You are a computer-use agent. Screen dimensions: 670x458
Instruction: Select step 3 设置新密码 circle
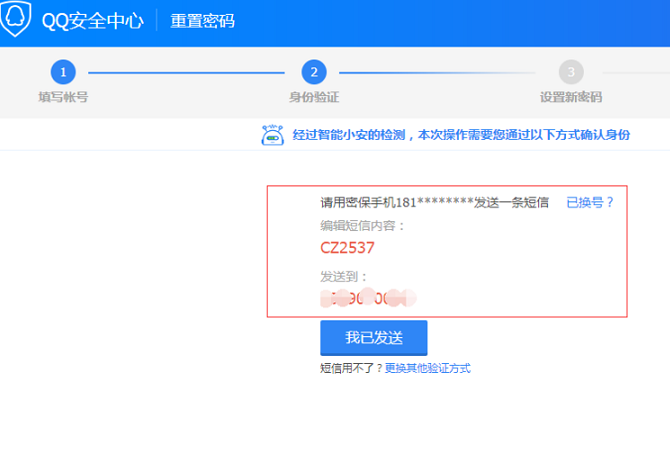pos(571,72)
